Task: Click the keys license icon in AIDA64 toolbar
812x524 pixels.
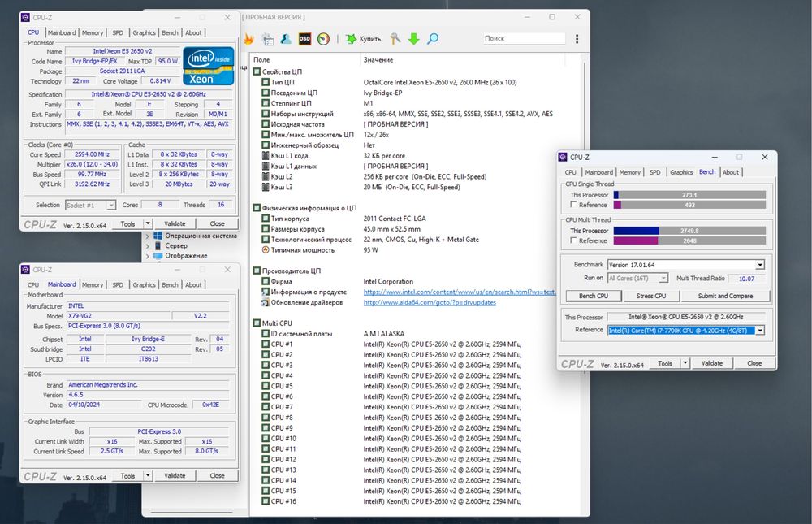Action: 395,39
